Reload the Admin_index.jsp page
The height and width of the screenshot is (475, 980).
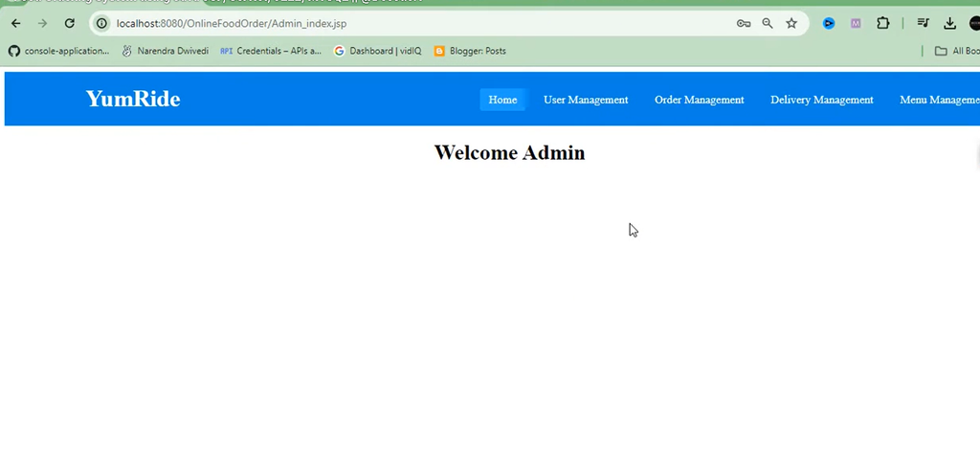click(69, 23)
